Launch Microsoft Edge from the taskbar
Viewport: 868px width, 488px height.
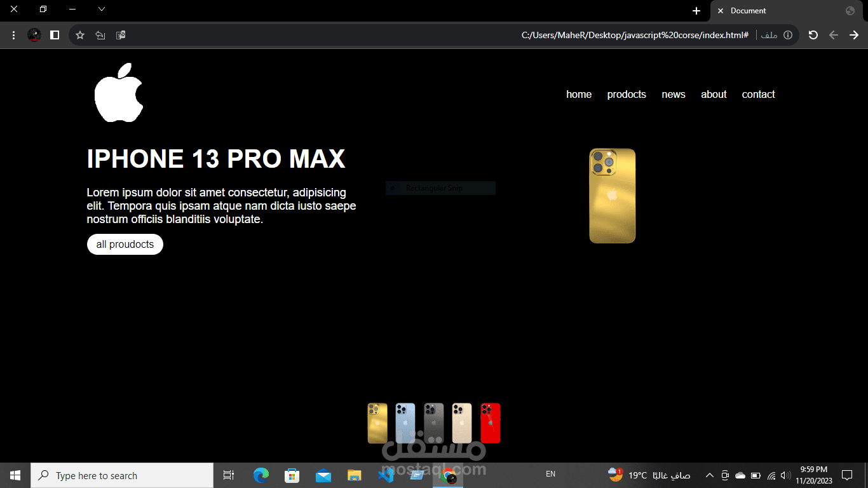(x=261, y=475)
